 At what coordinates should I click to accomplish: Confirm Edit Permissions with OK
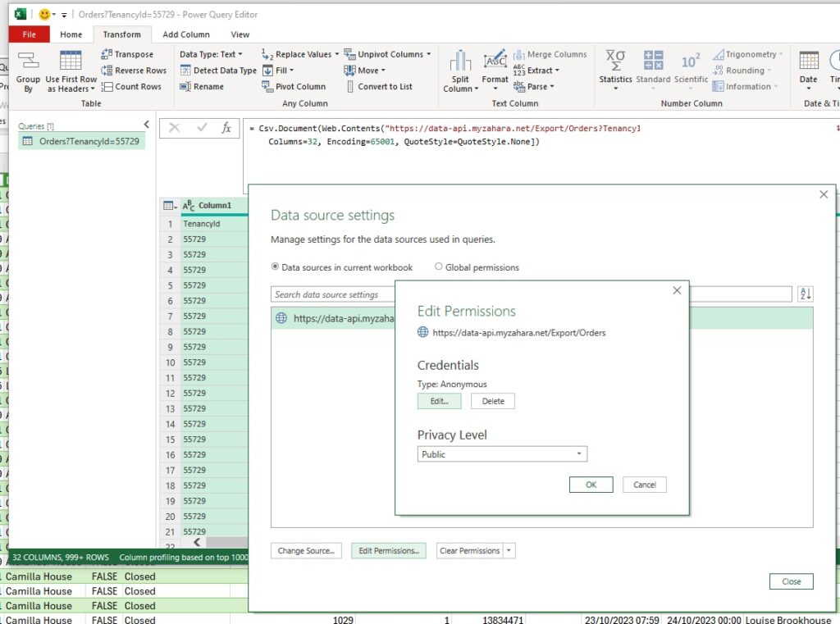point(591,485)
